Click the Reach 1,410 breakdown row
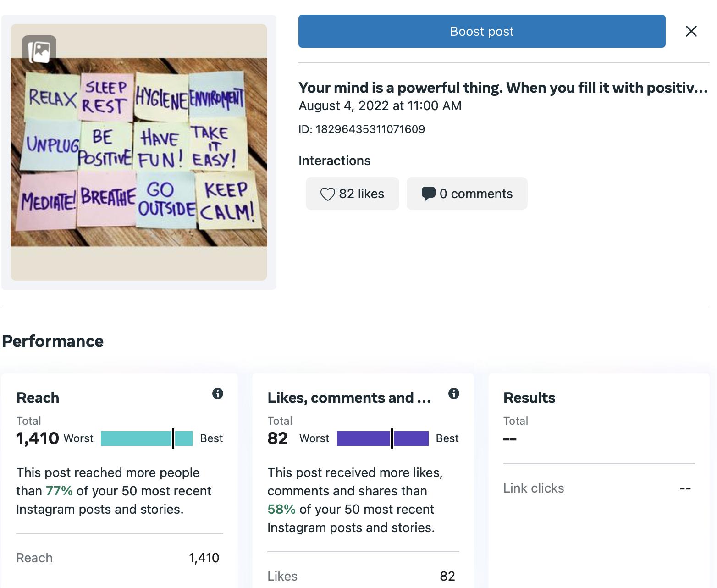This screenshot has width=717, height=588. [118, 558]
